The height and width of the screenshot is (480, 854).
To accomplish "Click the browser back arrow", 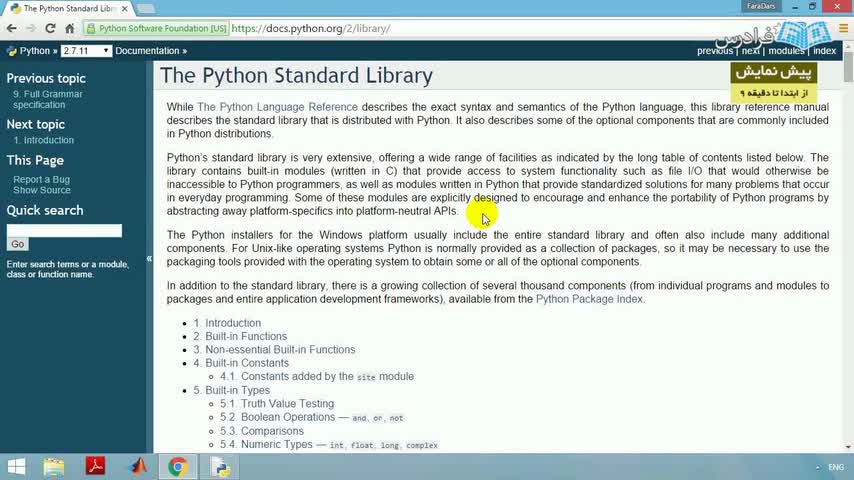I will (11, 28).
